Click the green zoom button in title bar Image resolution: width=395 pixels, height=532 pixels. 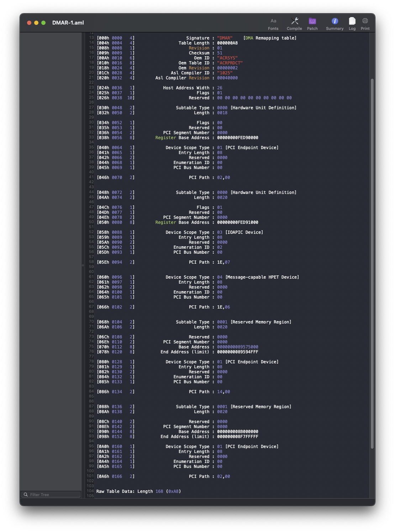(44, 22)
